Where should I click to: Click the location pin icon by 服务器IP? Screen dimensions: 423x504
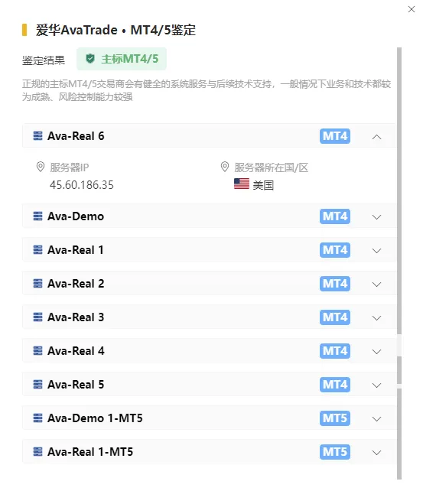(41, 167)
